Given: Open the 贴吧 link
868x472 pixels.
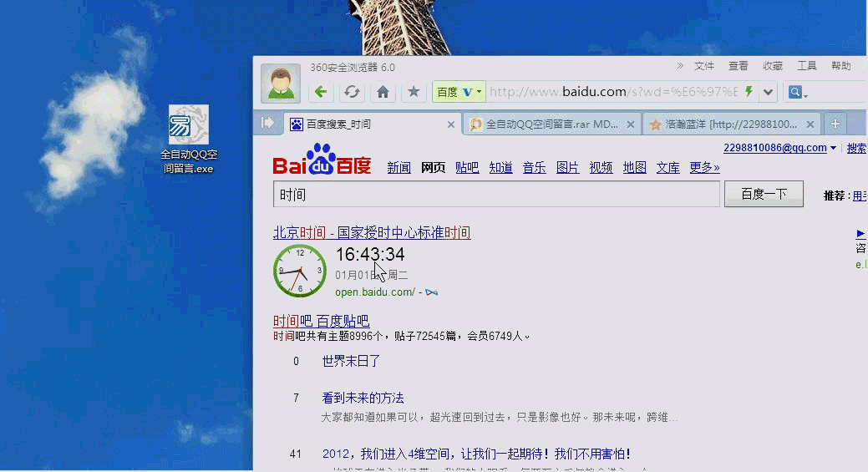Looking at the screenshot, I should [x=467, y=168].
